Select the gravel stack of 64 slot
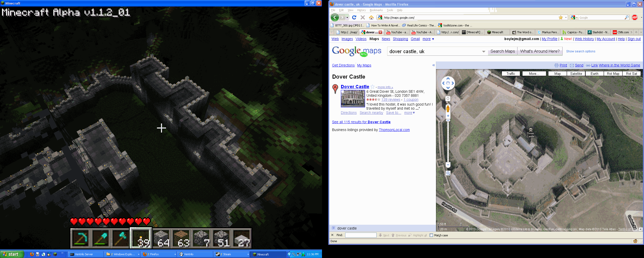 pos(161,238)
